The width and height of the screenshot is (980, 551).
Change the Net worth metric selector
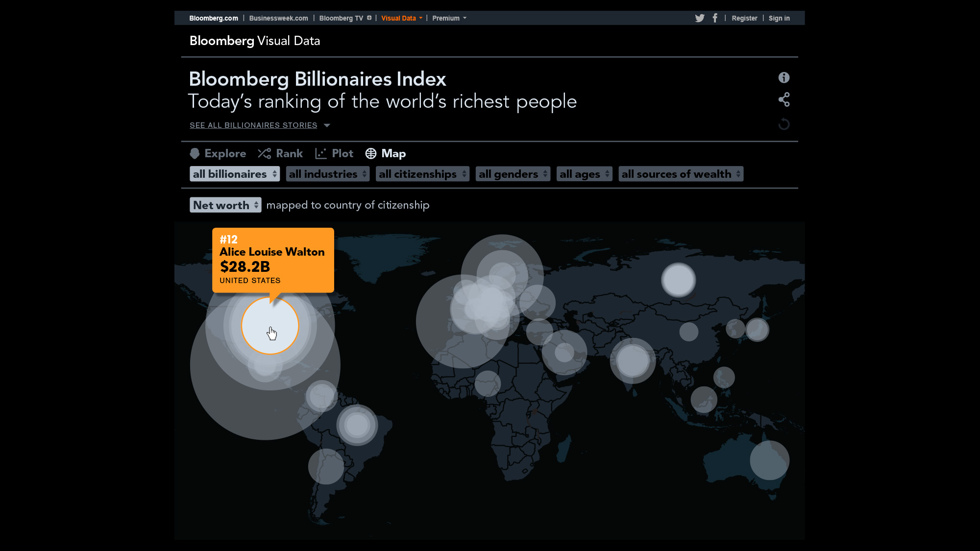pyautogui.click(x=225, y=205)
